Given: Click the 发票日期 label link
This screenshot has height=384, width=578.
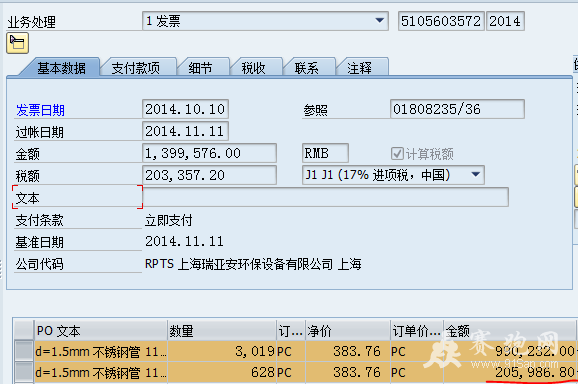Looking at the screenshot, I should point(40,110).
